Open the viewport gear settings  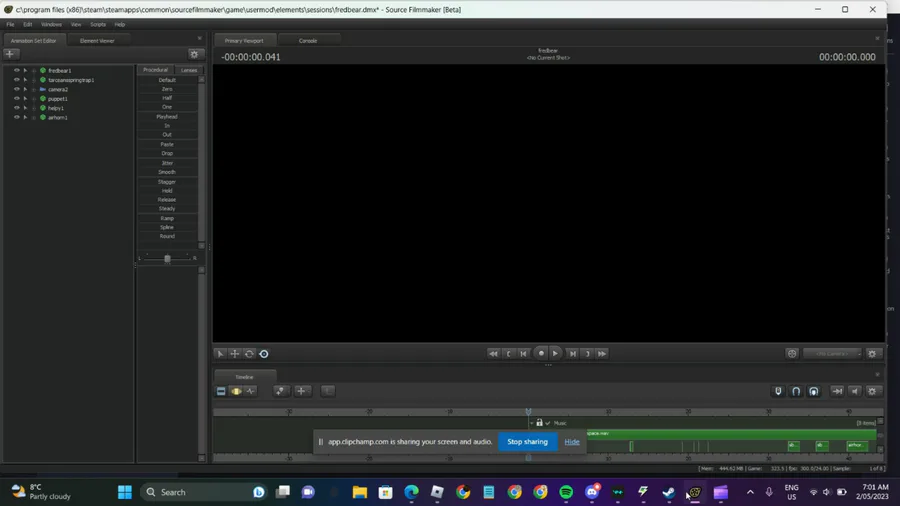pos(872,354)
